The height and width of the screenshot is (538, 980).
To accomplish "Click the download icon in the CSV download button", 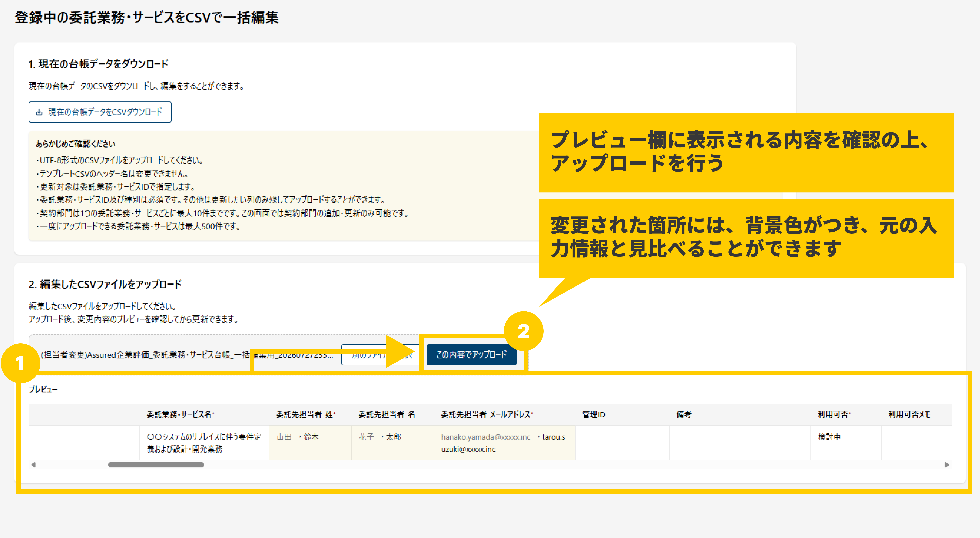I will click(x=39, y=112).
